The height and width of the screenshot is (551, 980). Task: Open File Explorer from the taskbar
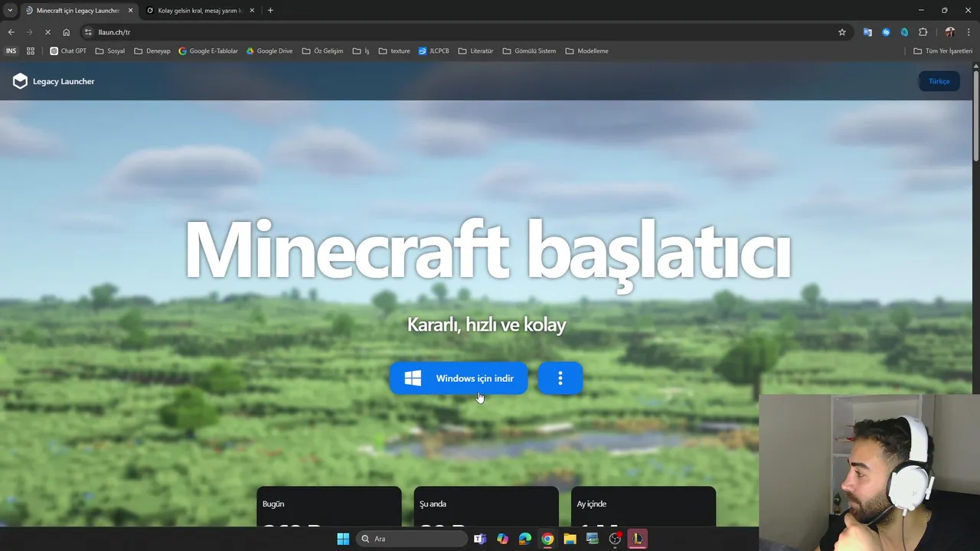tap(570, 539)
